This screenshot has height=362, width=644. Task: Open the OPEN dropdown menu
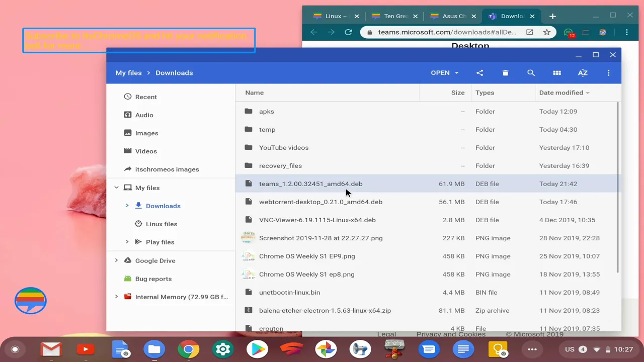(444, 73)
